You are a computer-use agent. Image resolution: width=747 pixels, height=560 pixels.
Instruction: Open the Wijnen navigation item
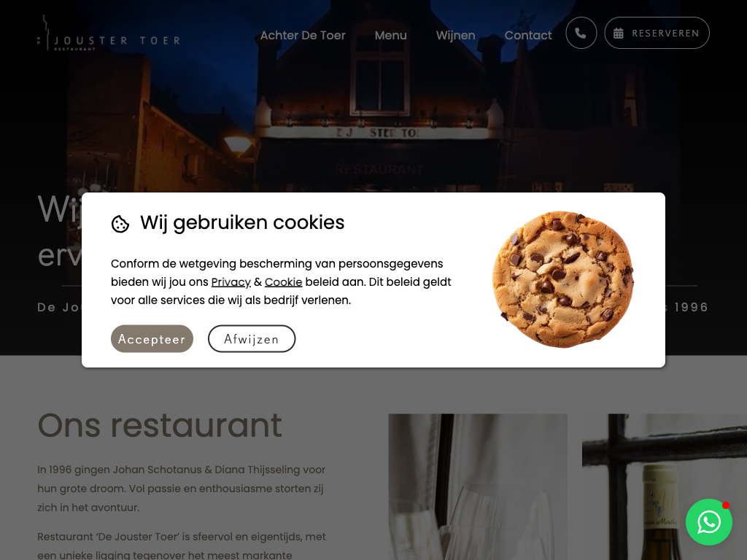click(x=455, y=35)
